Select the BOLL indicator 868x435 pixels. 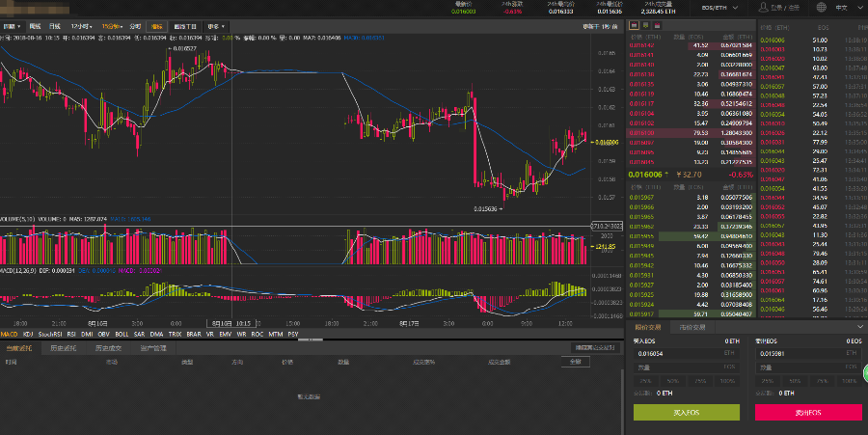point(121,334)
